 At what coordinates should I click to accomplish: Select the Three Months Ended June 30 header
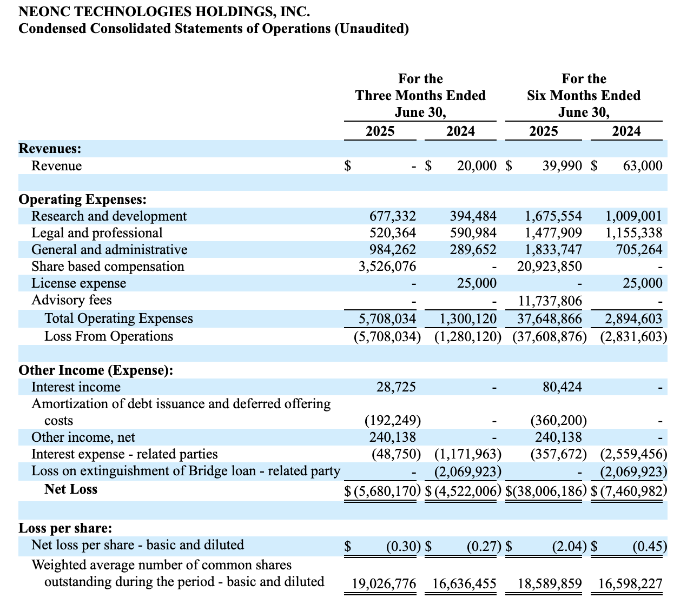tap(420, 96)
